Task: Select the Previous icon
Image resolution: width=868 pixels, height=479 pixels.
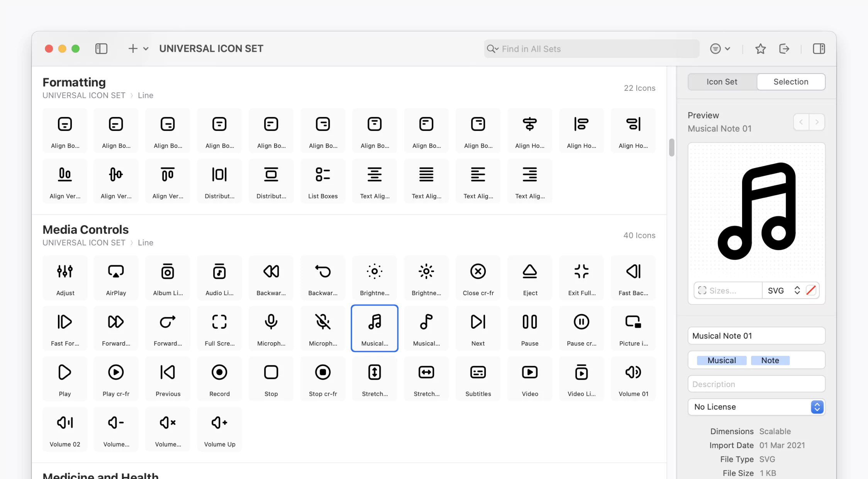Action: [x=168, y=379]
